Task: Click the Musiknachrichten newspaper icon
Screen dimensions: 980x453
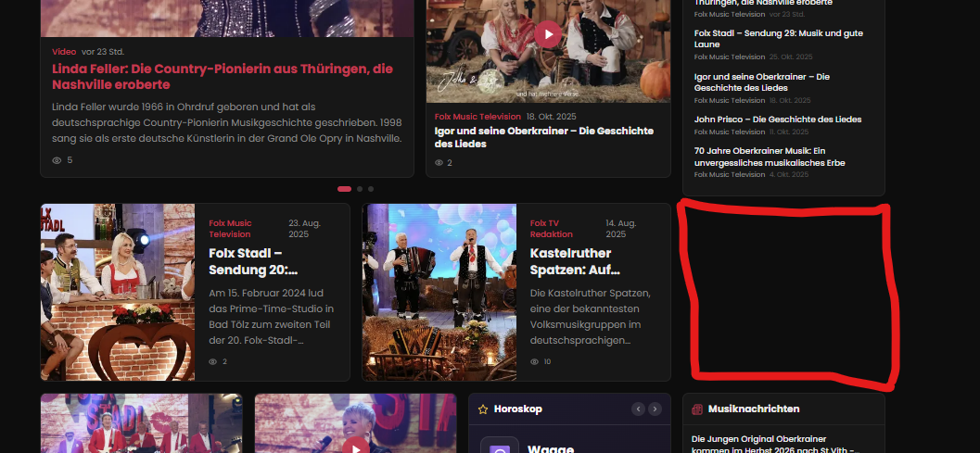Action: 697,409
